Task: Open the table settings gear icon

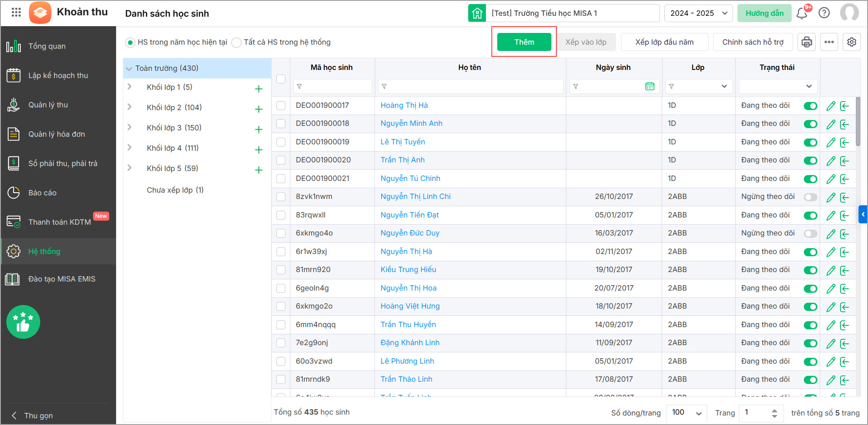Action: [852, 42]
